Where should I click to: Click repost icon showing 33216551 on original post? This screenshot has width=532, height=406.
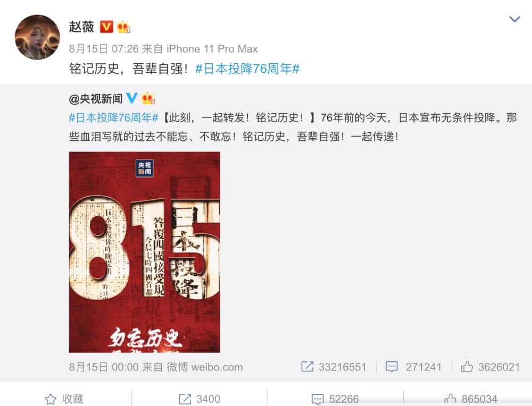pyautogui.click(x=307, y=367)
